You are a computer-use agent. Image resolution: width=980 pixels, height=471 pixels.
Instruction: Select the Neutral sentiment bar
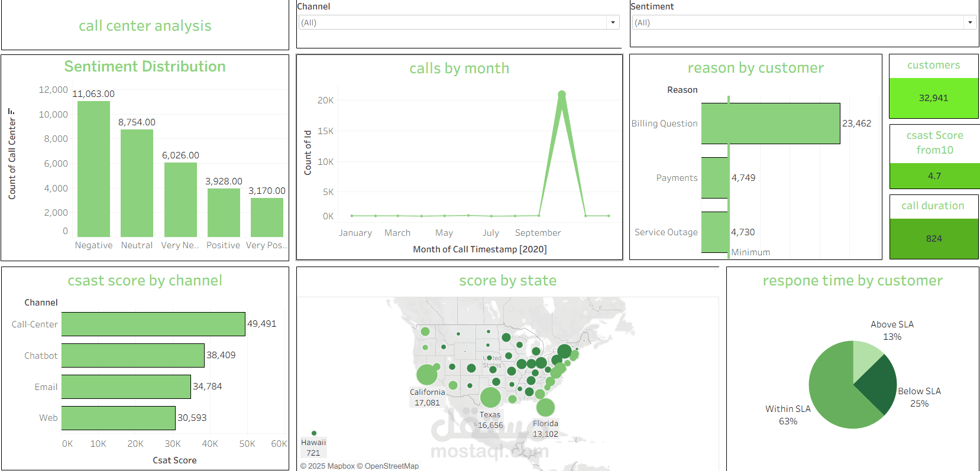137,183
